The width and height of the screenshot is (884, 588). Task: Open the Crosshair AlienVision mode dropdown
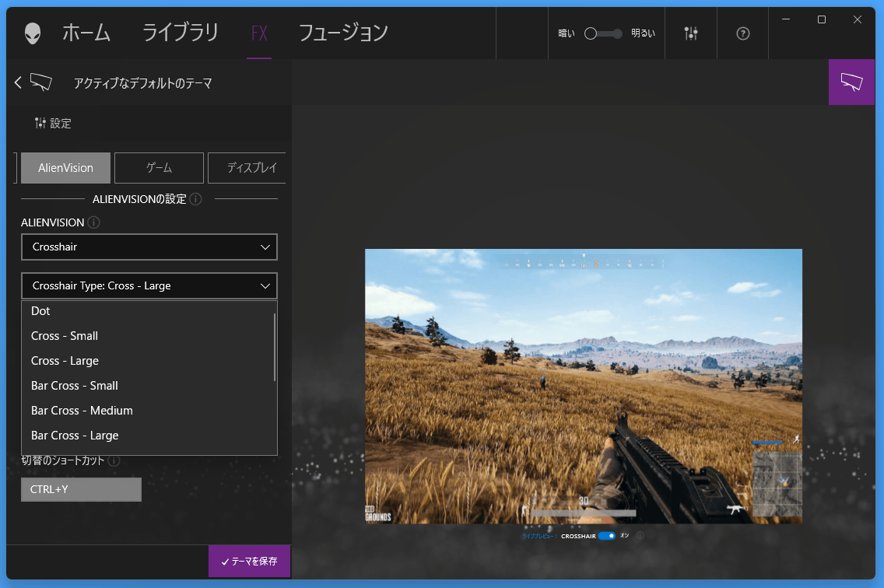coord(149,247)
